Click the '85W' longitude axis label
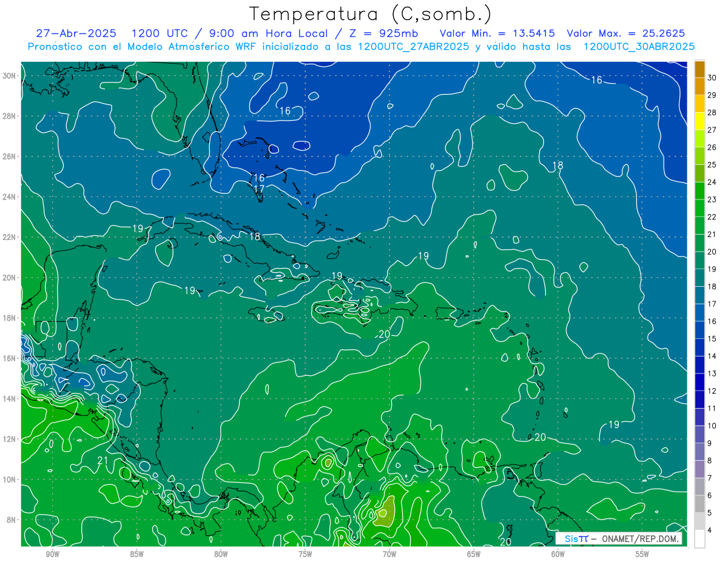The width and height of the screenshot is (728, 562). click(136, 554)
